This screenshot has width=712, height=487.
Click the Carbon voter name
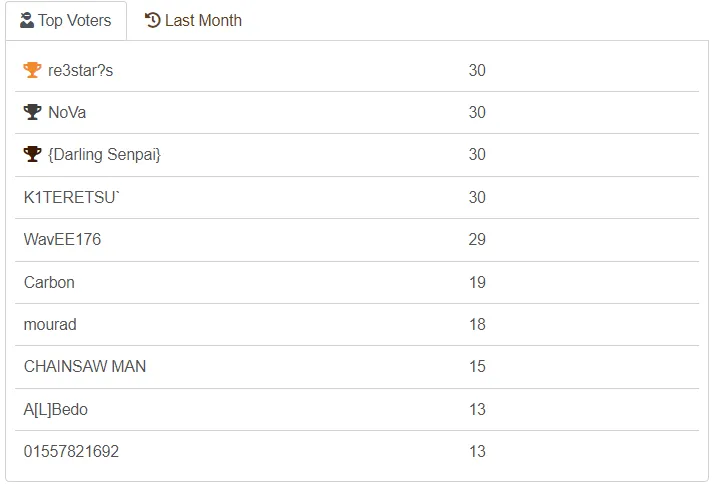(x=49, y=282)
